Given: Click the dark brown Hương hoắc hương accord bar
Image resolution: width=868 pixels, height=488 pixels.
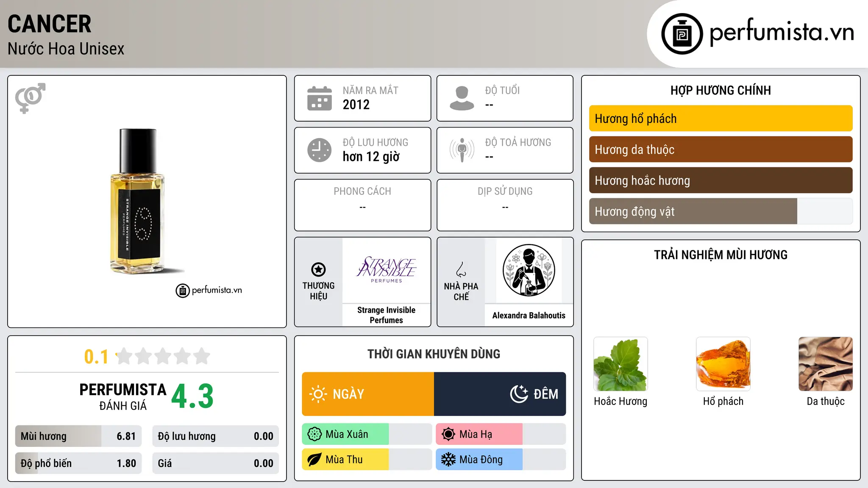Looking at the screenshot, I should (x=721, y=180).
